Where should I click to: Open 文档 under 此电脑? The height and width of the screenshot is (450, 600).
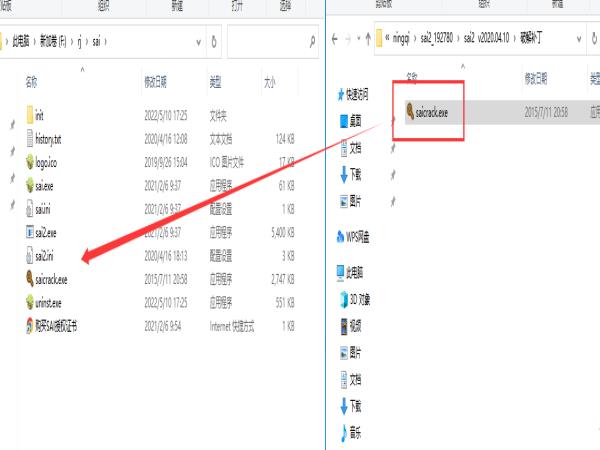coord(351,380)
